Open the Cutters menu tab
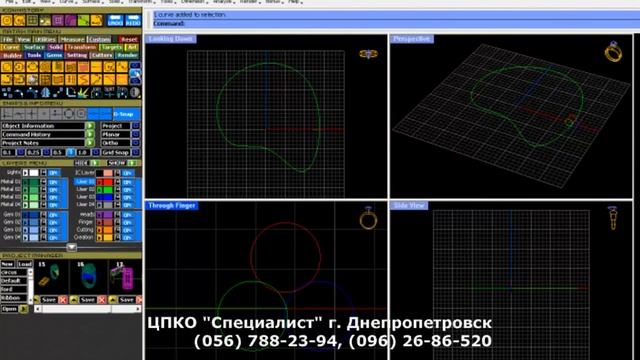Viewport: 640px width, 360px height. click(x=102, y=55)
